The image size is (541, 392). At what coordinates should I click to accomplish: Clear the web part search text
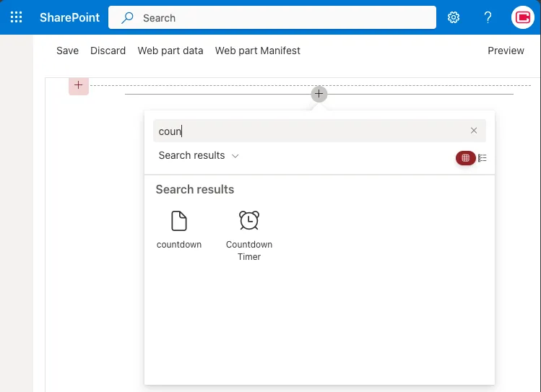[x=474, y=131]
